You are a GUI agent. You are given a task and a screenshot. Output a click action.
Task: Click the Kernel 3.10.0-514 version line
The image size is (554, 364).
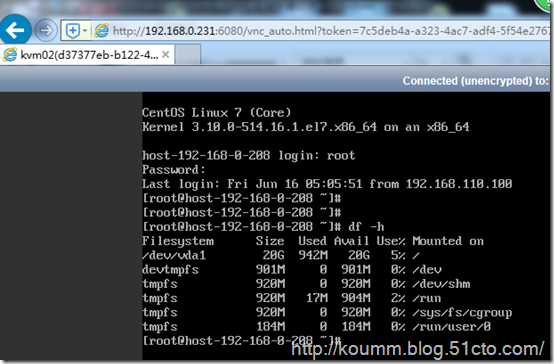[x=306, y=127]
